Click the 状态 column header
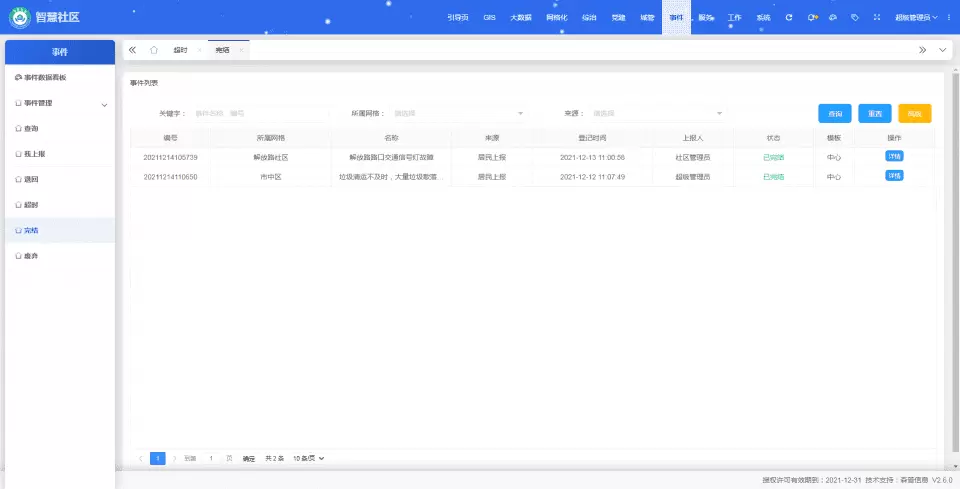The width and height of the screenshot is (960, 489). 773,138
